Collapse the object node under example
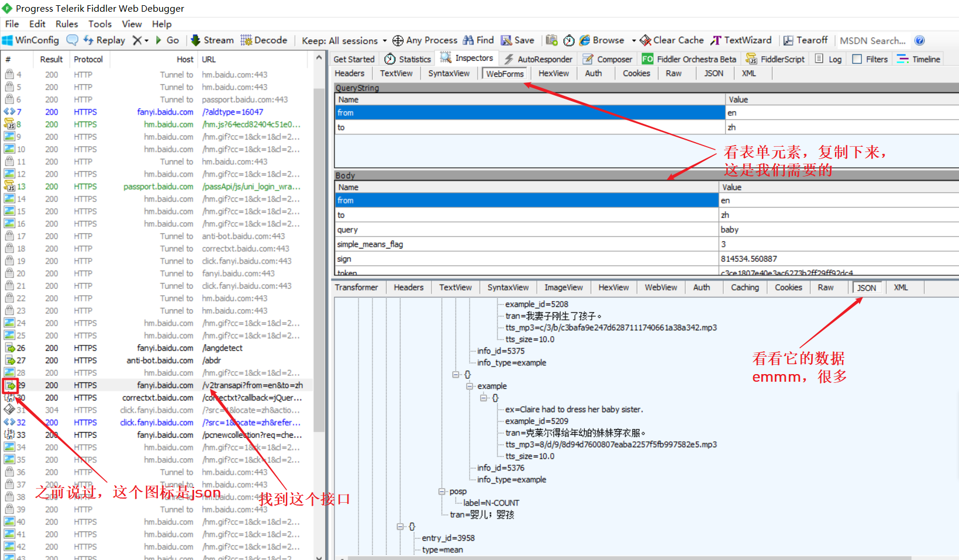The image size is (959, 560). click(484, 397)
